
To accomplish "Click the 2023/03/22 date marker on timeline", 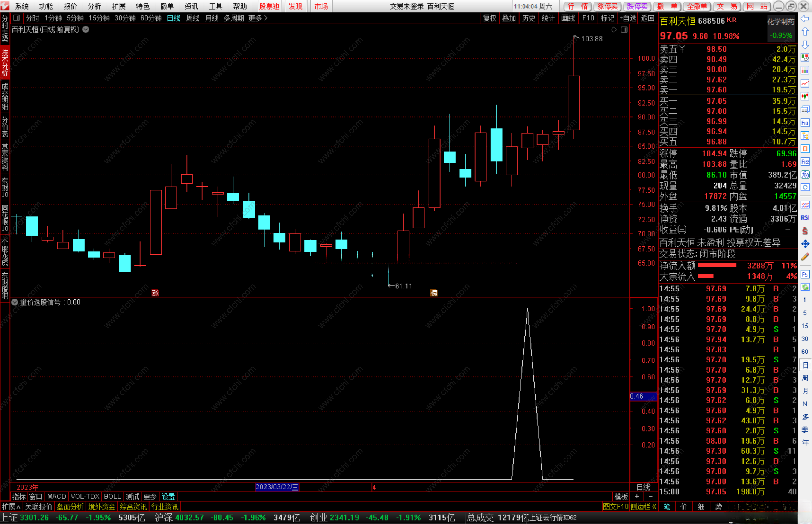I will (x=277, y=487).
